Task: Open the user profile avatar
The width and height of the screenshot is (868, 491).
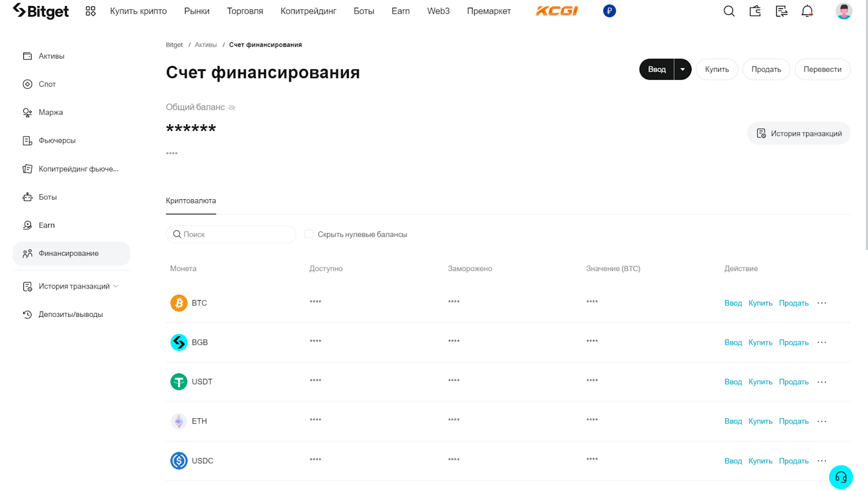Action: pyautogui.click(x=844, y=11)
